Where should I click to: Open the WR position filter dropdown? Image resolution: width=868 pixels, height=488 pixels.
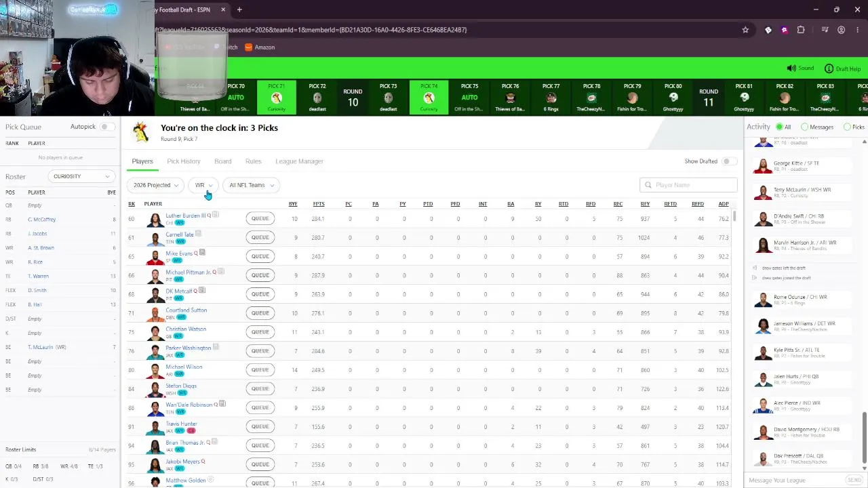(203, 185)
